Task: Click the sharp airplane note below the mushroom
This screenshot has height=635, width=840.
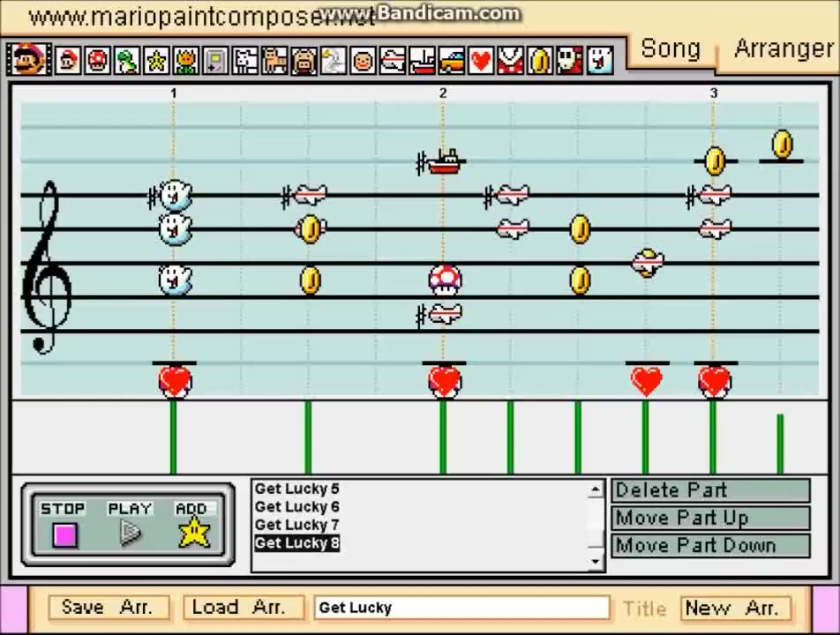Action: (x=445, y=314)
